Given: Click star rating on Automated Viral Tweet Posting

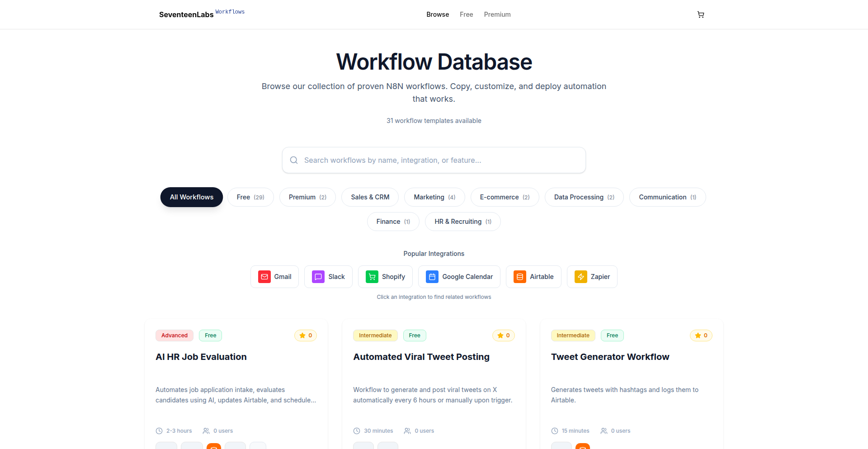Looking at the screenshot, I should tap(504, 336).
